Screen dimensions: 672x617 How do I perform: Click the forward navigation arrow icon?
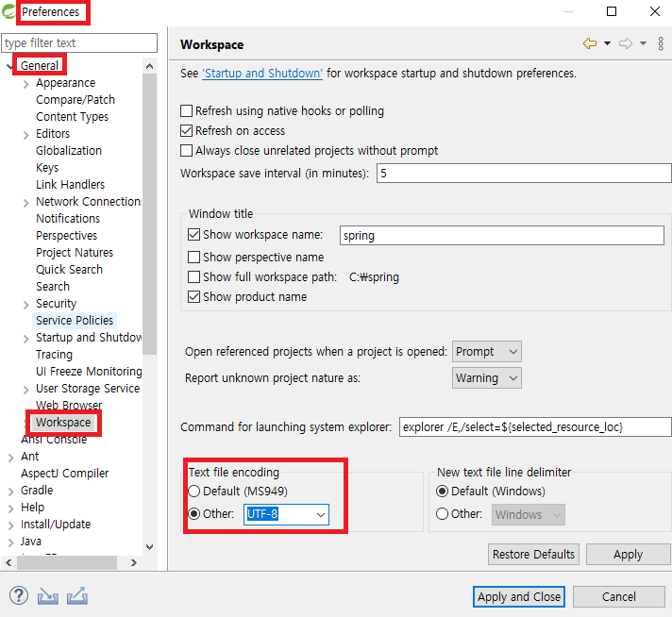626,43
